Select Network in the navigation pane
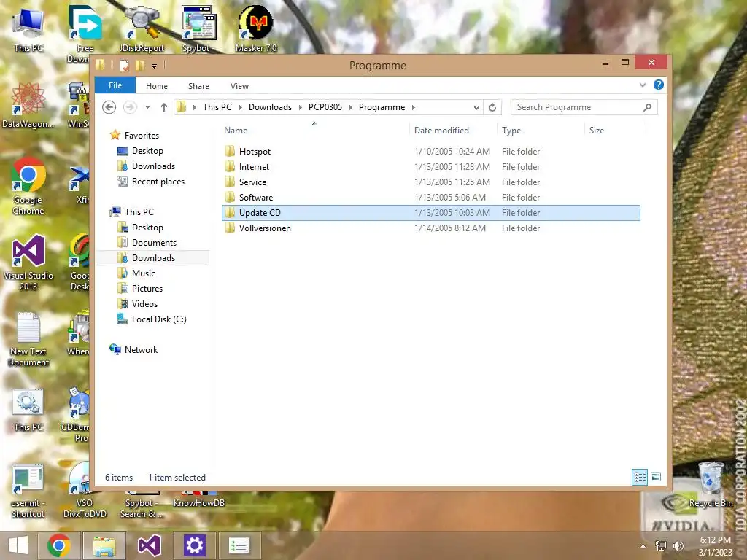Image resolution: width=747 pixels, height=560 pixels. (141, 349)
